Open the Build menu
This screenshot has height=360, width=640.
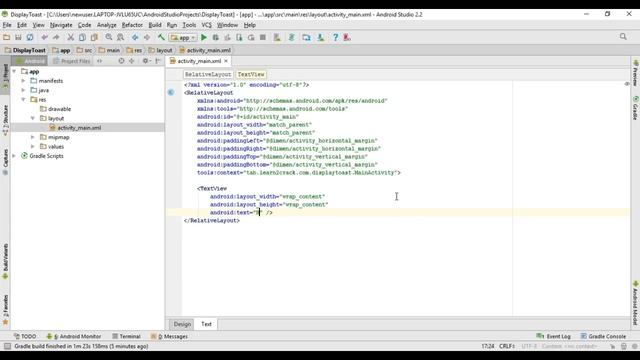(x=155, y=25)
